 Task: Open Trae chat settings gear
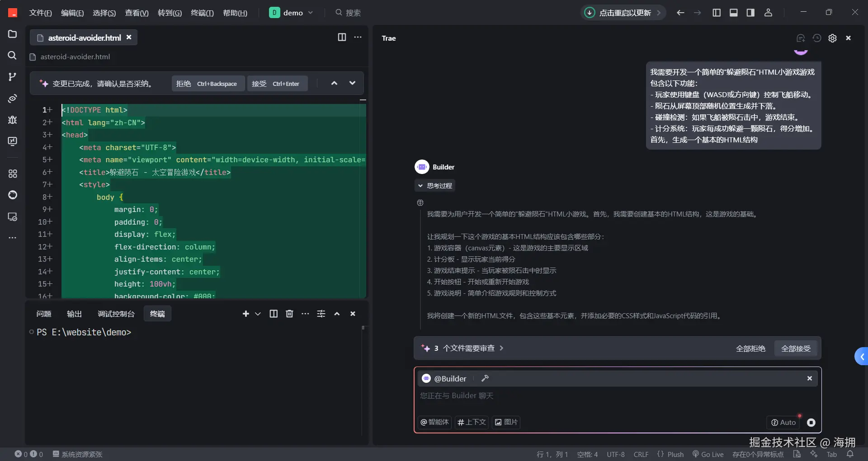pos(833,38)
